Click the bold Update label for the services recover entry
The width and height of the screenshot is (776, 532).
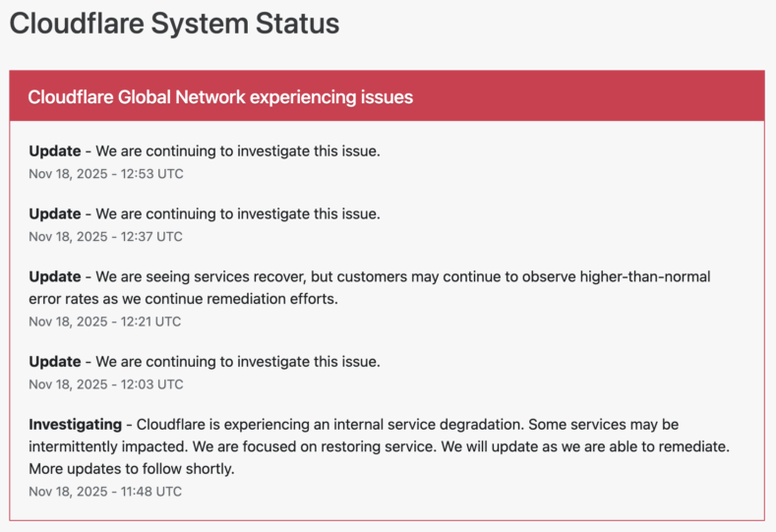[55, 276]
